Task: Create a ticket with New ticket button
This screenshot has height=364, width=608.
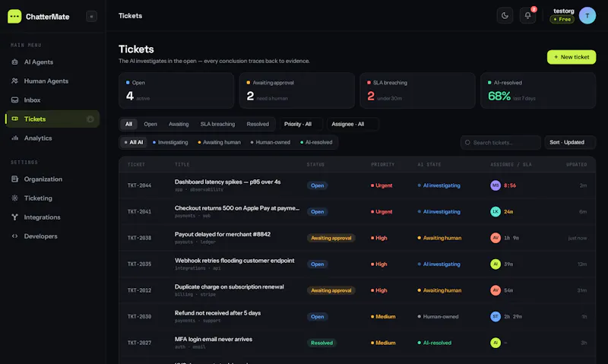Action: click(572, 57)
